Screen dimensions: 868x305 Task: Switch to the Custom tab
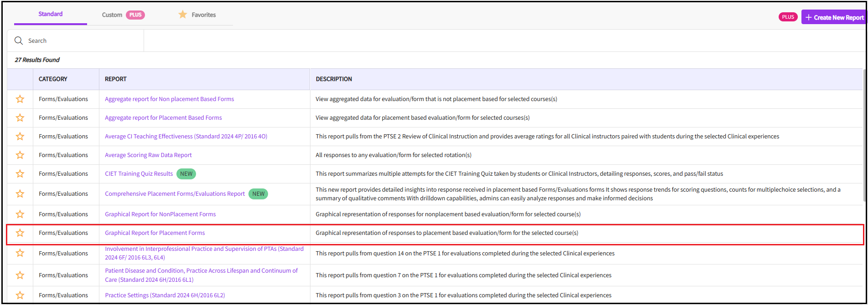click(x=112, y=15)
